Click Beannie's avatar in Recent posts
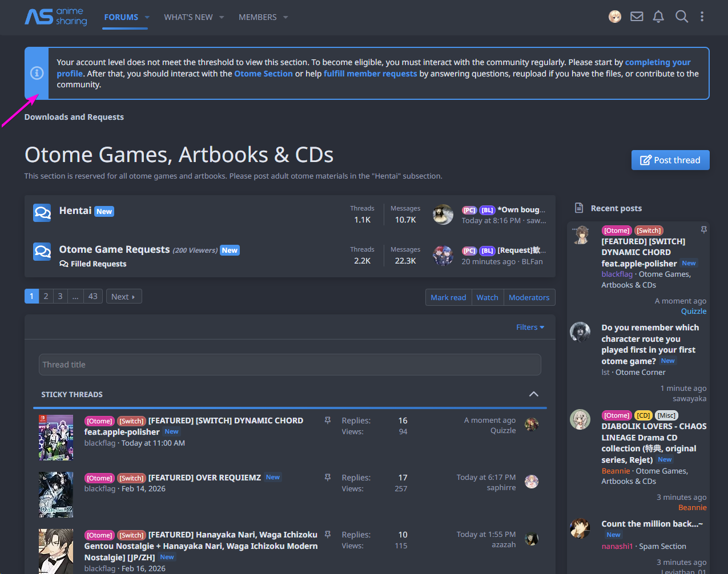Viewport: 728px width, 574px height. tap(581, 419)
